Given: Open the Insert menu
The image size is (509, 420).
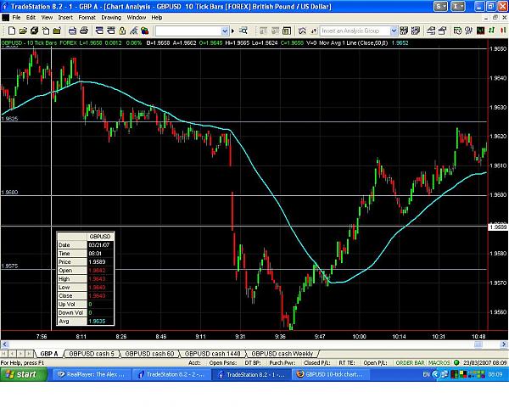Looking at the screenshot, I should click(65, 18).
